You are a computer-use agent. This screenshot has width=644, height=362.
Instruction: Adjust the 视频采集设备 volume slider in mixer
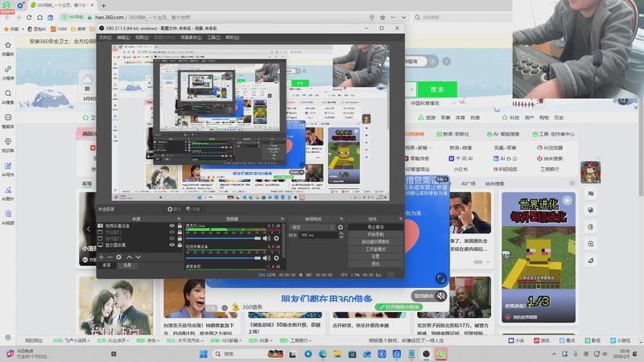pos(223,257)
